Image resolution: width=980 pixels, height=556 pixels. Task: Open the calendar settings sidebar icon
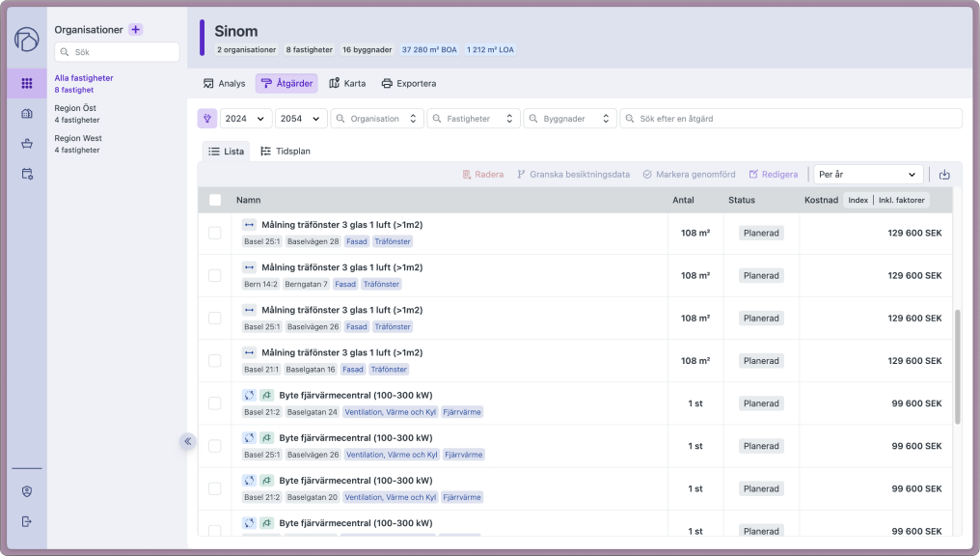(27, 173)
